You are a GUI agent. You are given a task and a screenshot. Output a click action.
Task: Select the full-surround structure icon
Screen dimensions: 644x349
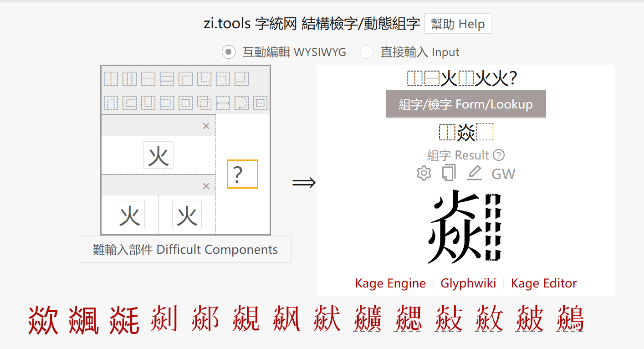point(186,103)
